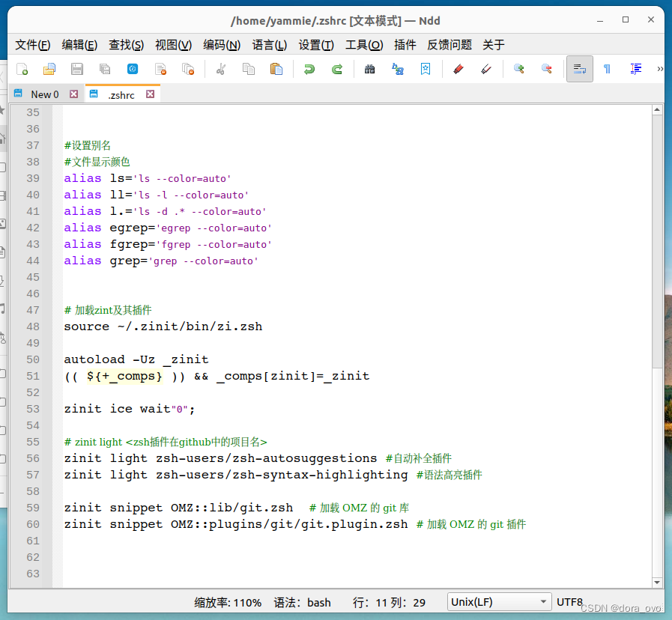
Task: Click '${+_comps}' highlighted text
Action: coord(124,376)
